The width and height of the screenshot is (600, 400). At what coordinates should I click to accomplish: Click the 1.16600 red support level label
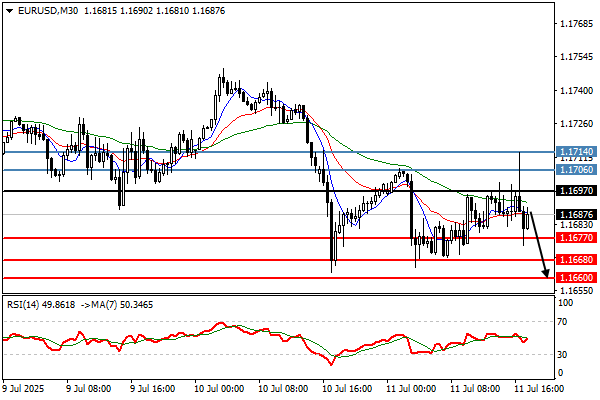[x=576, y=278]
